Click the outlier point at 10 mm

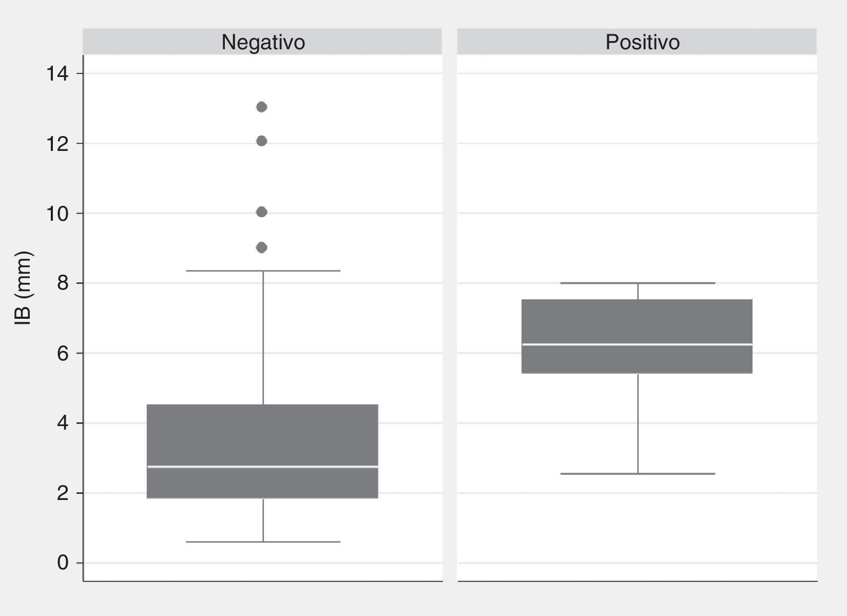click(261, 212)
